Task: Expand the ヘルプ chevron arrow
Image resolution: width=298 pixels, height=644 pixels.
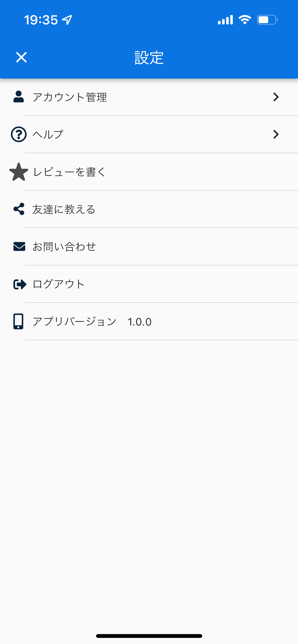Action: (x=276, y=134)
